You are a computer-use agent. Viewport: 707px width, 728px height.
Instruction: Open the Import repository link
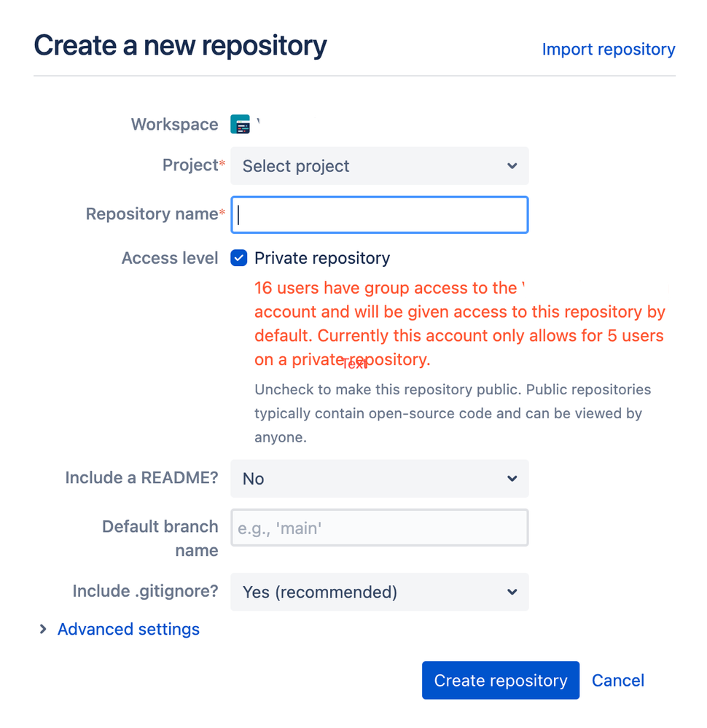pos(609,50)
